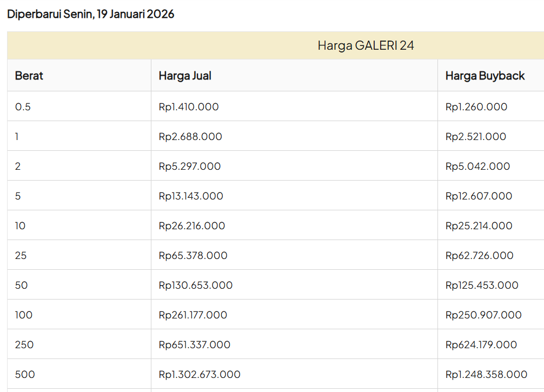The image size is (544, 392).
Task: Select buyback price Rp125.453.000
Action: (482, 285)
